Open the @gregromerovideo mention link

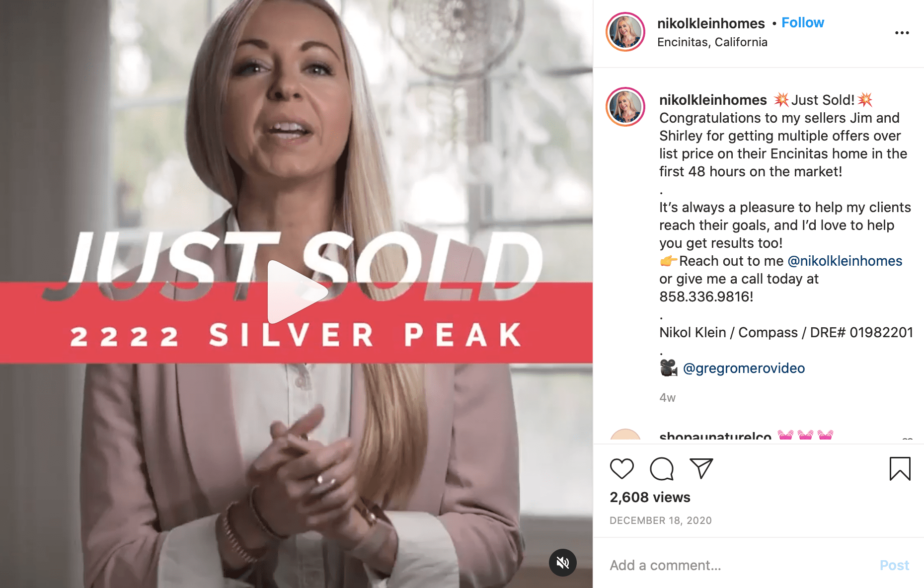click(744, 368)
